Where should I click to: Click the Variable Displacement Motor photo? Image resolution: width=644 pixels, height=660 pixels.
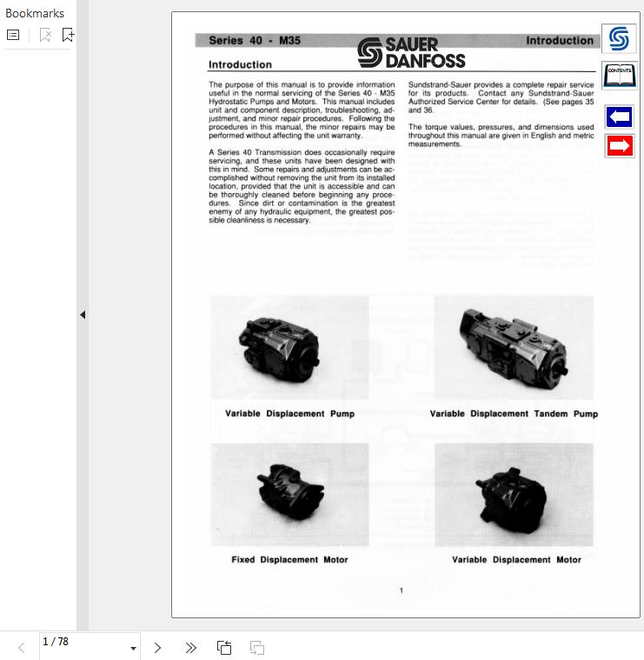(514, 494)
